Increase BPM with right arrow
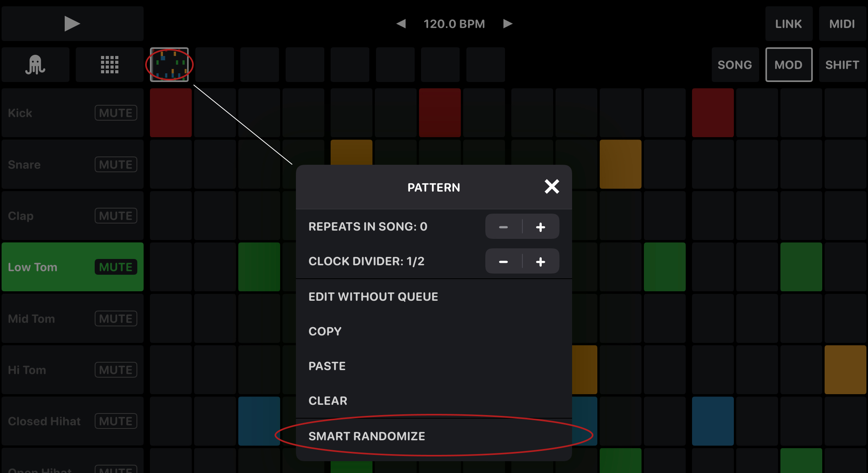The height and width of the screenshot is (473, 868). [508, 24]
